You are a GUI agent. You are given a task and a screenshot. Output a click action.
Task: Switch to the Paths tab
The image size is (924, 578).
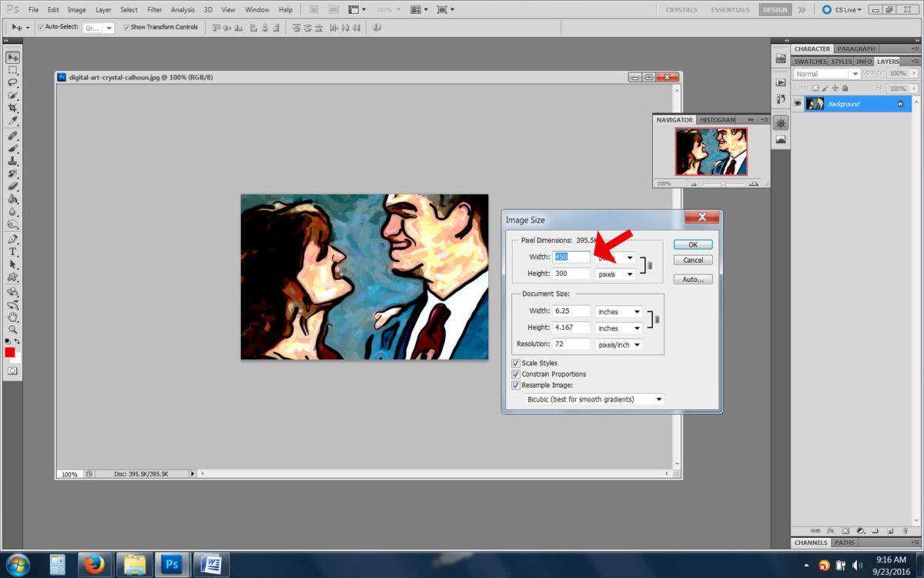point(845,543)
